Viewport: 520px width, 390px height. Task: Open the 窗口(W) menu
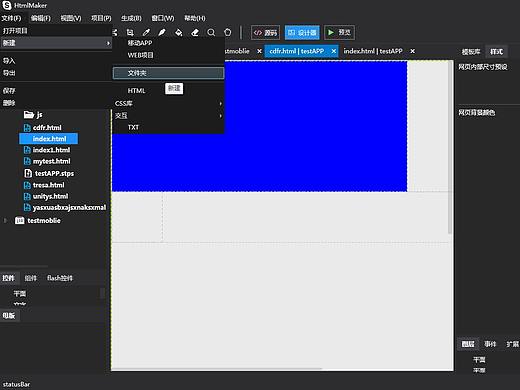click(163, 18)
